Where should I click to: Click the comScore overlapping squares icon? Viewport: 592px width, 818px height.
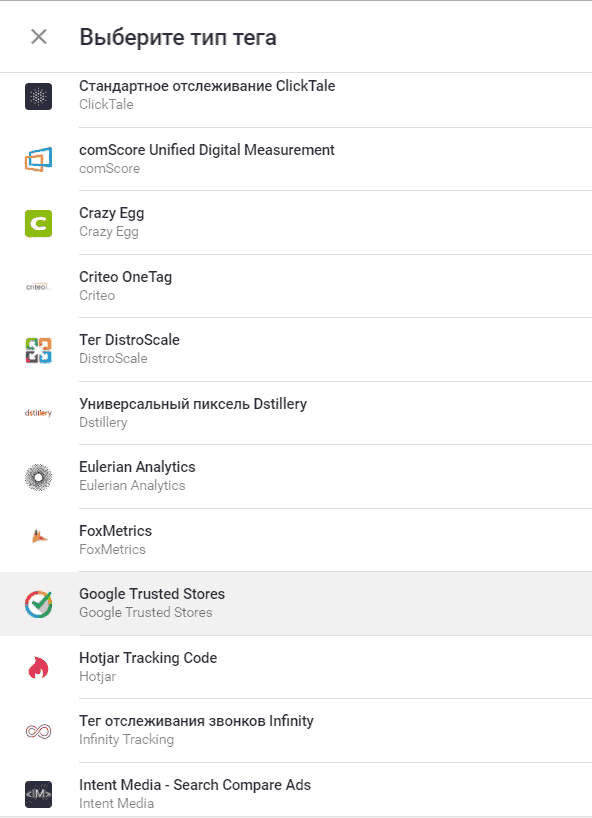click(x=39, y=160)
